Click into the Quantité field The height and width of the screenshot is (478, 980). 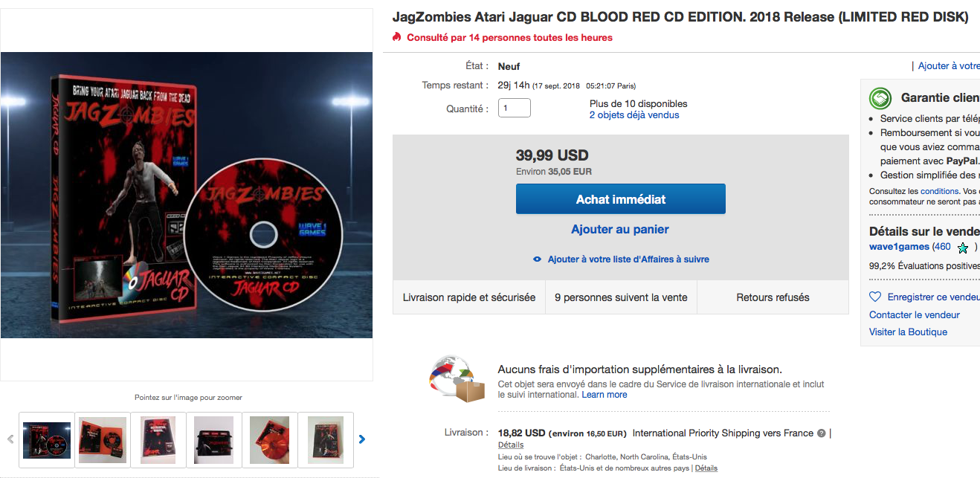pos(515,108)
